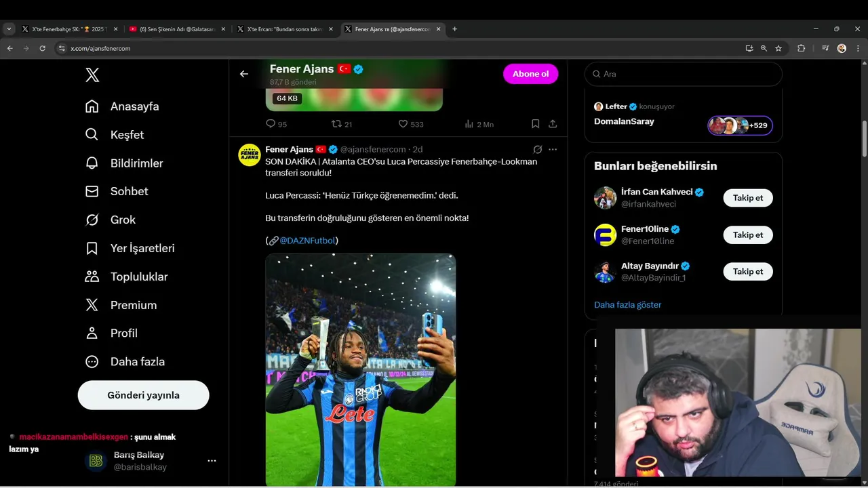Follow Altay Bayındır
The height and width of the screenshot is (488, 868).
pos(748,271)
